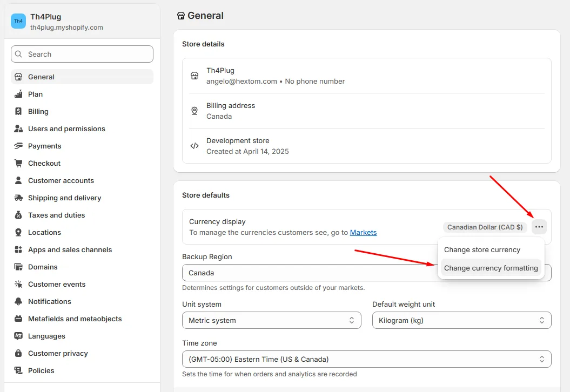Open Users and permissions settings
The width and height of the screenshot is (570, 392).
pos(82,129)
